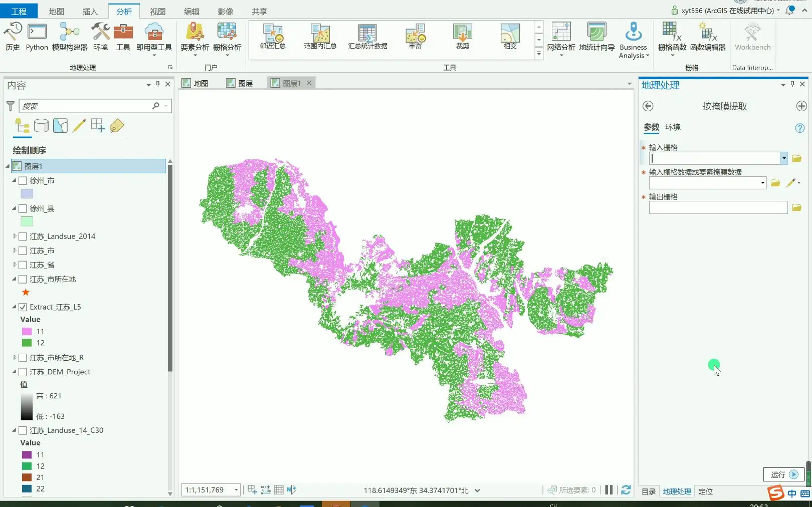The height and width of the screenshot is (507, 812).
Task: Open the Tools (工具) toolbox icon
Action: [123, 36]
